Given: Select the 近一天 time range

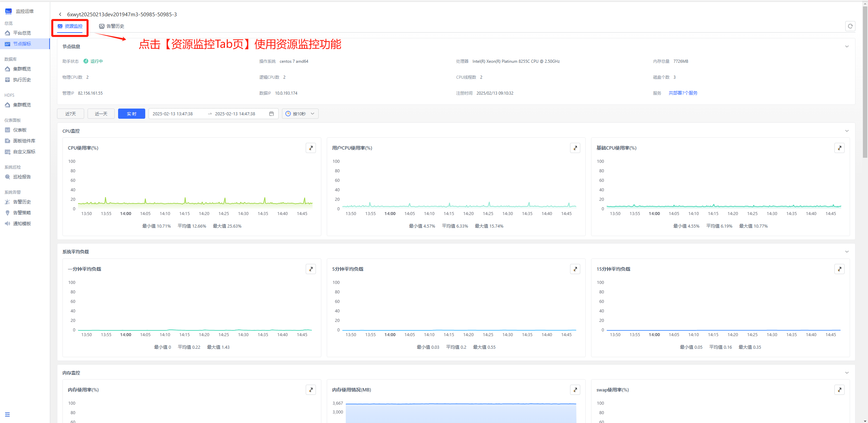Looking at the screenshot, I should 101,114.
